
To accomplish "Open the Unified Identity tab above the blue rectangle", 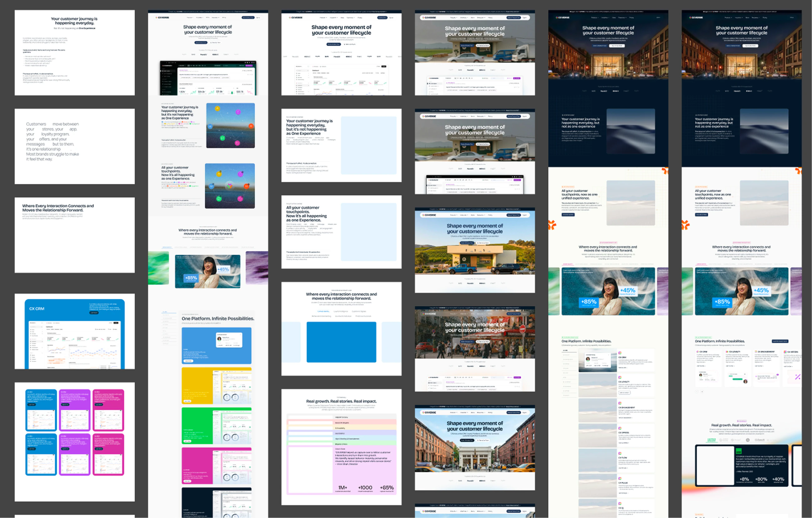I will 323,311.
